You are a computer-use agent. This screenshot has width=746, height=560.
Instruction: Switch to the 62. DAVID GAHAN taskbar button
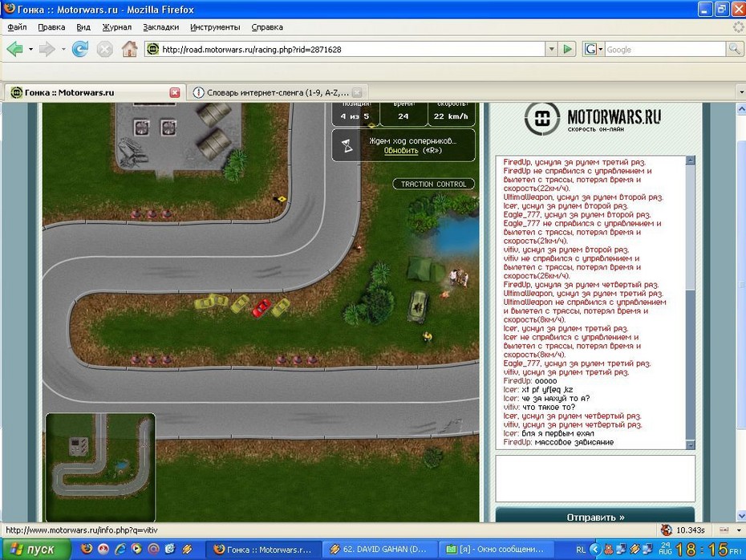point(379,550)
